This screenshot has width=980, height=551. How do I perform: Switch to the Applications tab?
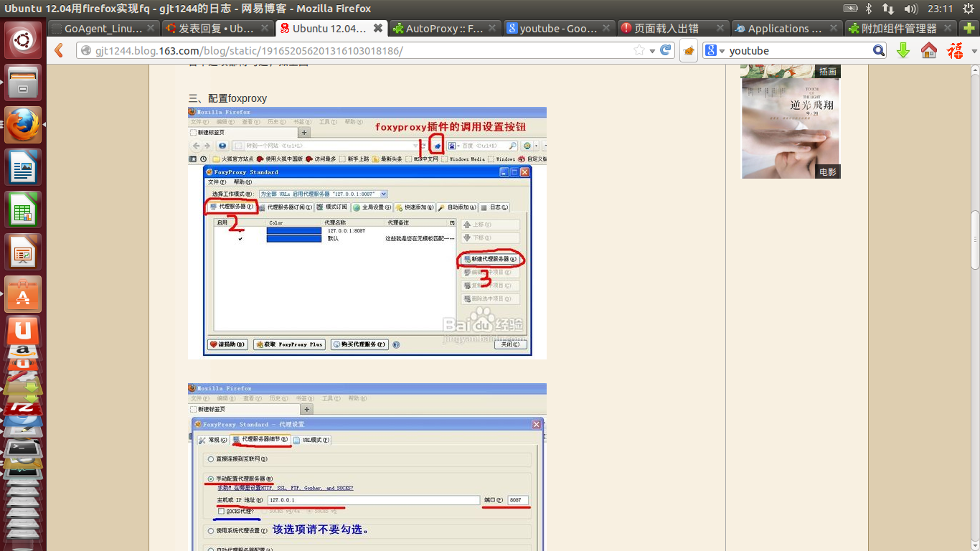[787, 29]
